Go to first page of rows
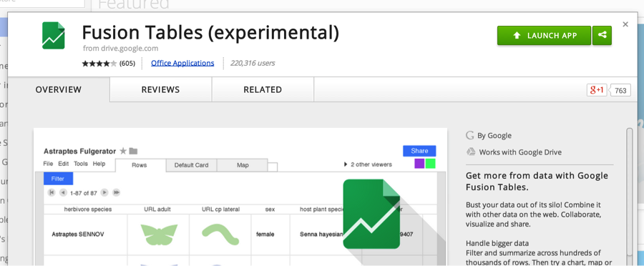Screen dimensions: 644x266 click(52, 192)
